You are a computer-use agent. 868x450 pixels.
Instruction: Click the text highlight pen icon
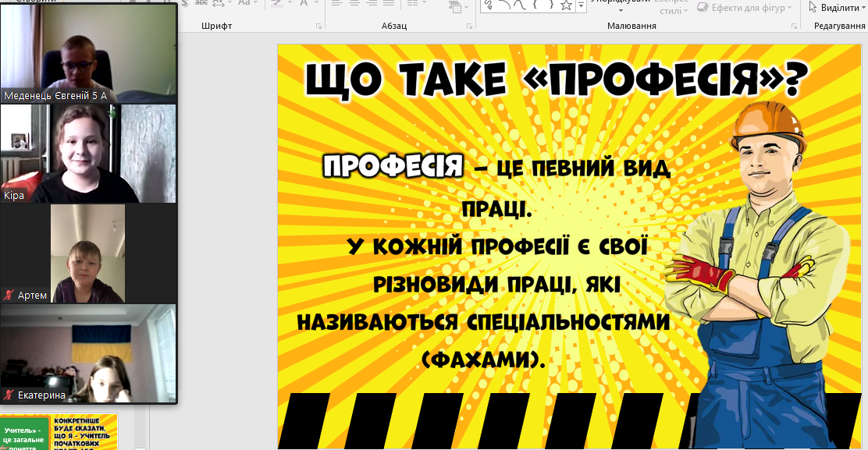click(277, 3)
